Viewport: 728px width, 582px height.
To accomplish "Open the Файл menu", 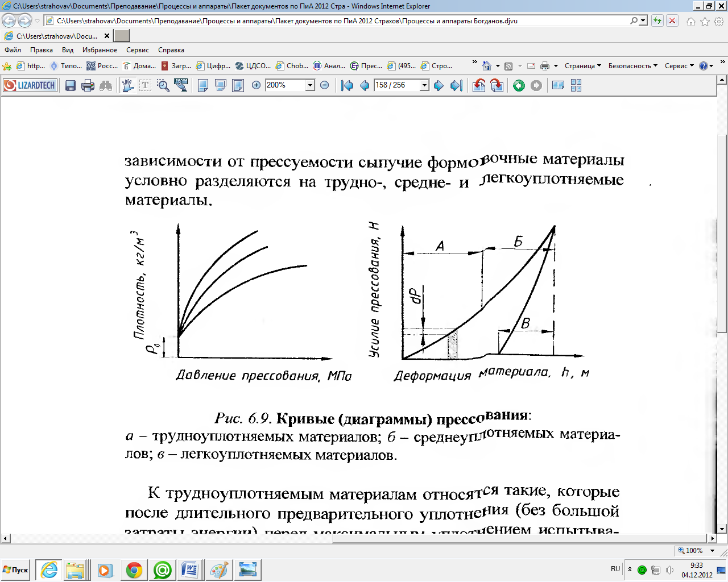I will pos(13,50).
